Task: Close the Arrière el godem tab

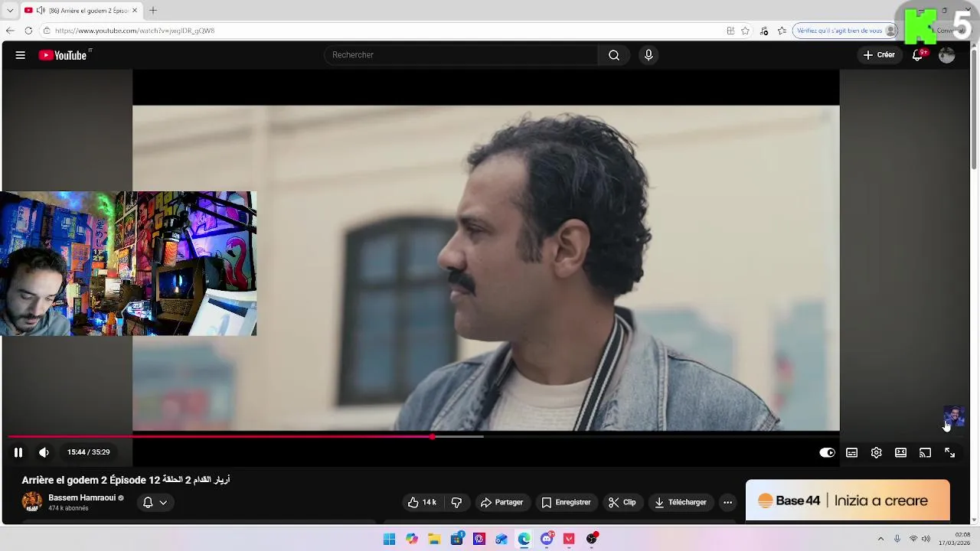Action: tap(135, 11)
